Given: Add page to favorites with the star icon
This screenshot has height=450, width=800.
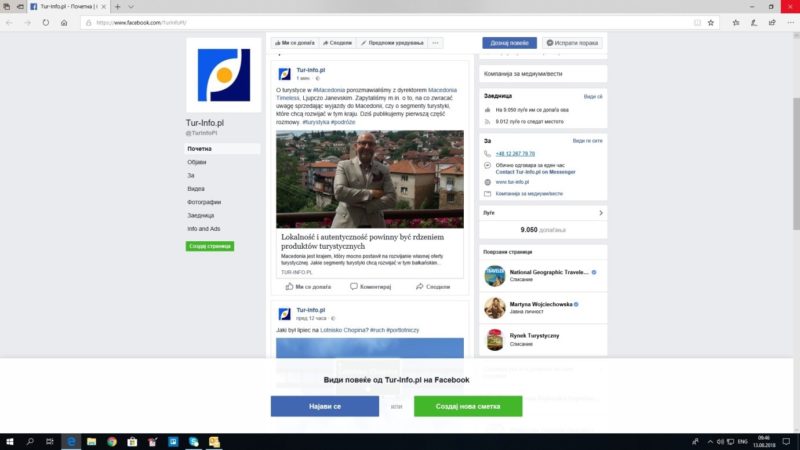Looking at the screenshot, I should [711, 22].
